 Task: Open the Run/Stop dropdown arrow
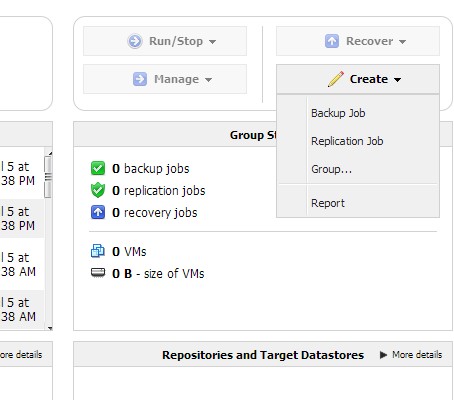pos(212,42)
